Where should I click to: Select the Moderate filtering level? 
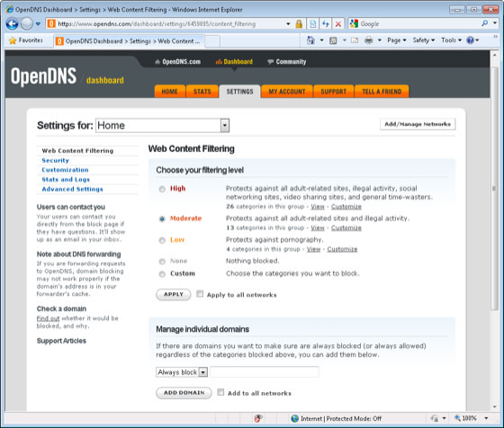pos(162,219)
